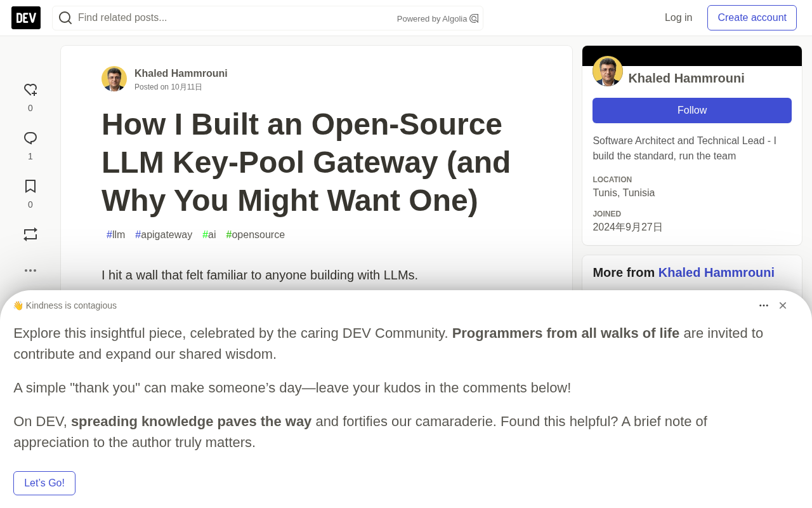
Task: Follow Khaled Hammrouni
Action: (x=692, y=110)
